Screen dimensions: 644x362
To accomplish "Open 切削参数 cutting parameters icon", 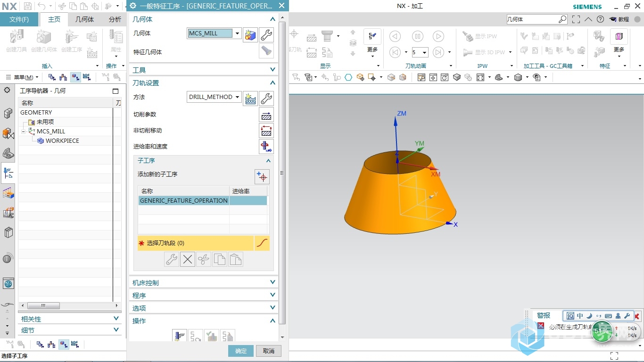I will pos(266,115).
